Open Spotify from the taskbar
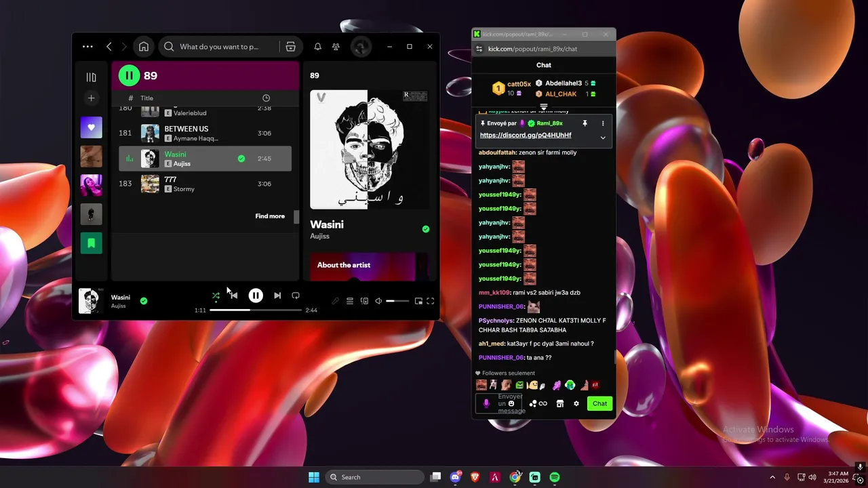The height and width of the screenshot is (488, 868). (555, 477)
